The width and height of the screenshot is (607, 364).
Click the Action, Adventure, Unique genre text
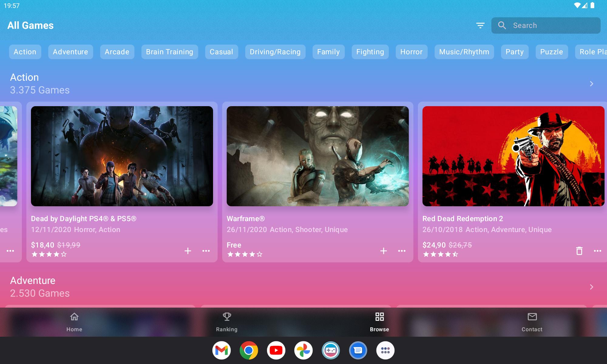click(509, 230)
